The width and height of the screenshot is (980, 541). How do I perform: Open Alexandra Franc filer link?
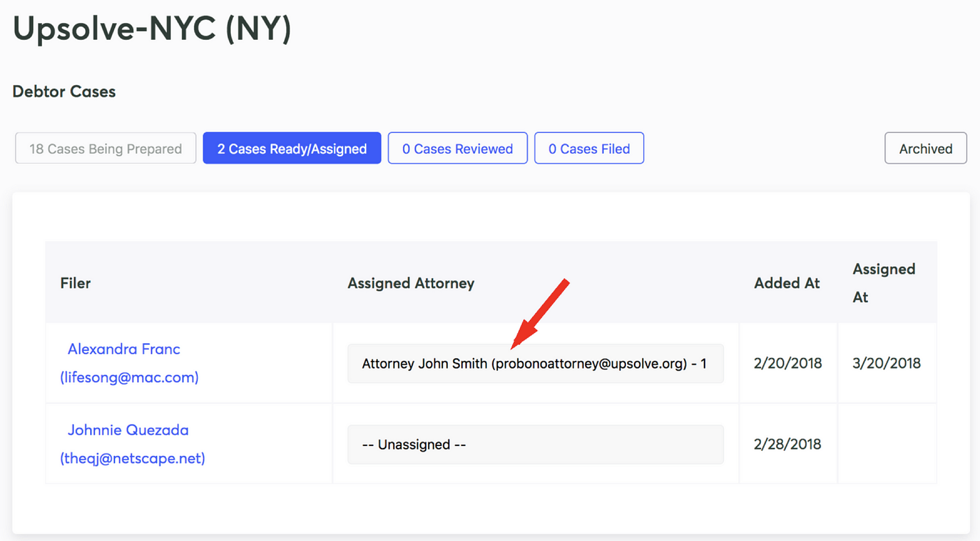129,363
